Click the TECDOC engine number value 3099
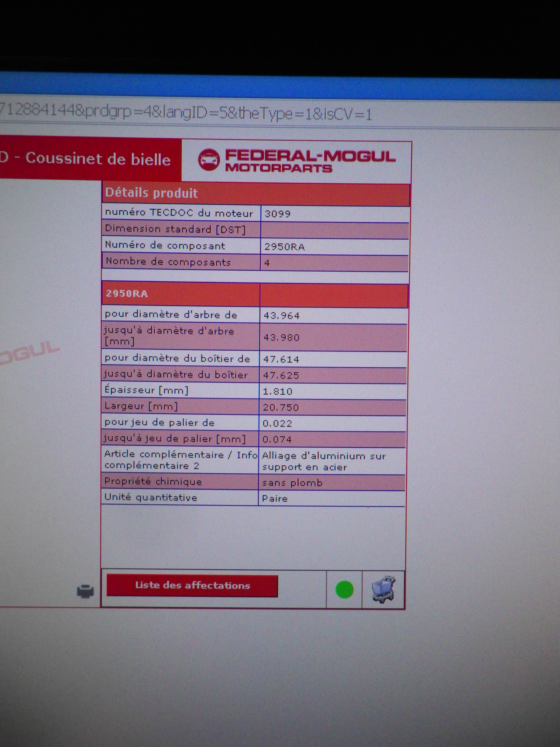 (277, 214)
